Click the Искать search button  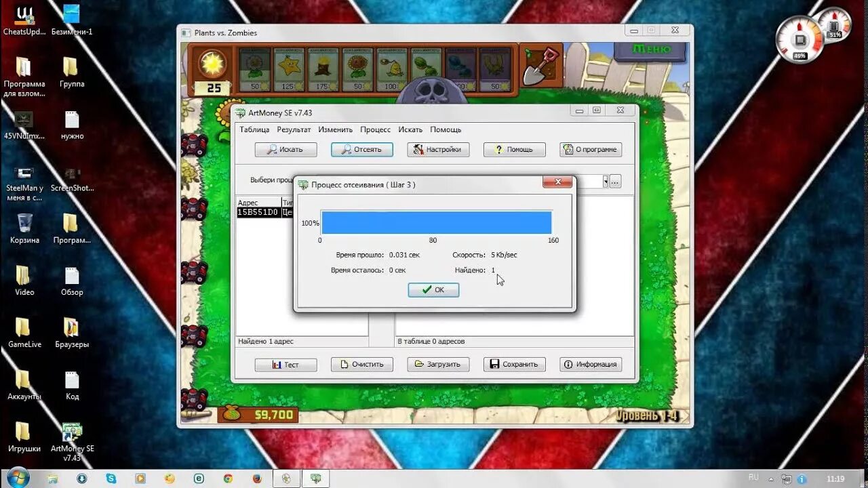tap(285, 149)
